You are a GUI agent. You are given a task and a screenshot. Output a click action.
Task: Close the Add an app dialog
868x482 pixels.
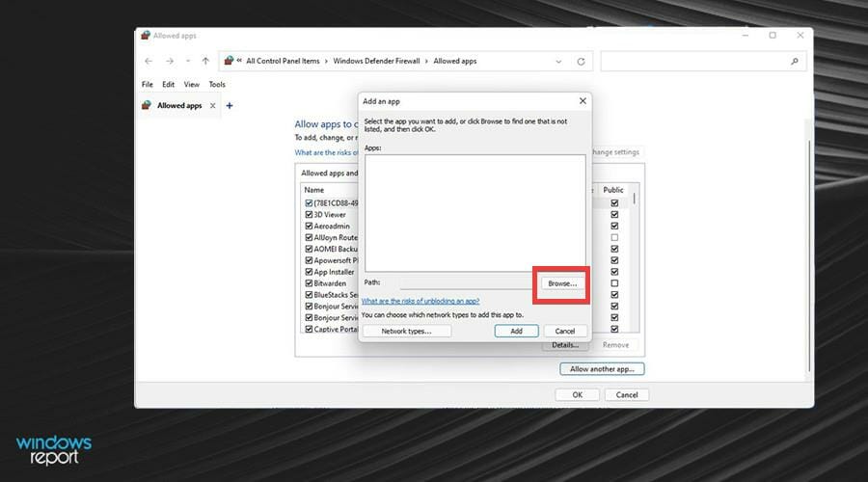click(583, 100)
